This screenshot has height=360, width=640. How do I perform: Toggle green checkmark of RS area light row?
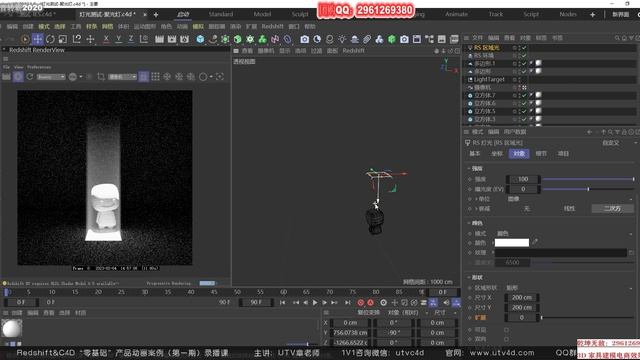524,48
